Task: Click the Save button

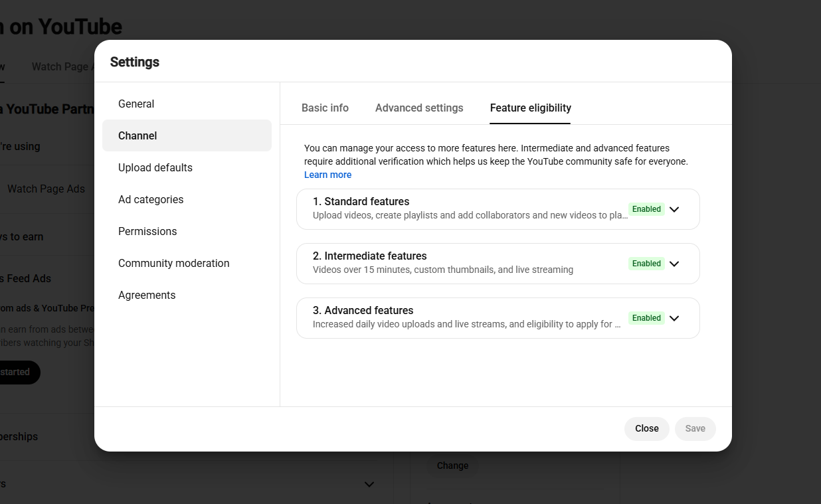Action: coord(695,428)
